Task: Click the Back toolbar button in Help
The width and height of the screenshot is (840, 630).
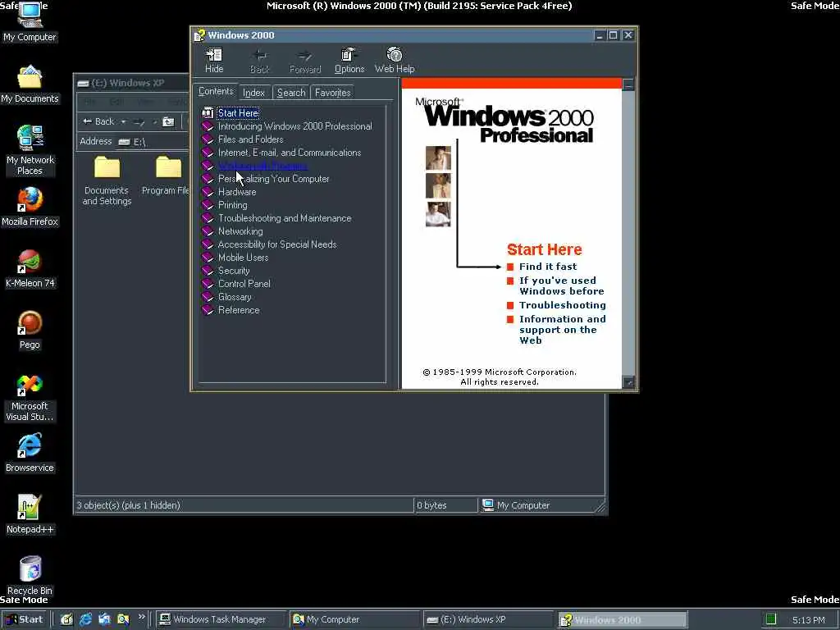Action: [x=260, y=60]
